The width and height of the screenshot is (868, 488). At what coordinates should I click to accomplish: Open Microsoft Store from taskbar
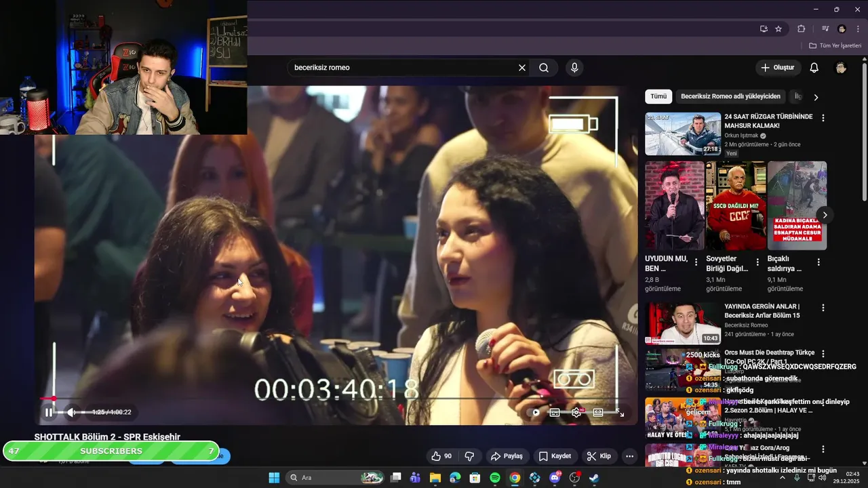(475, 478)
